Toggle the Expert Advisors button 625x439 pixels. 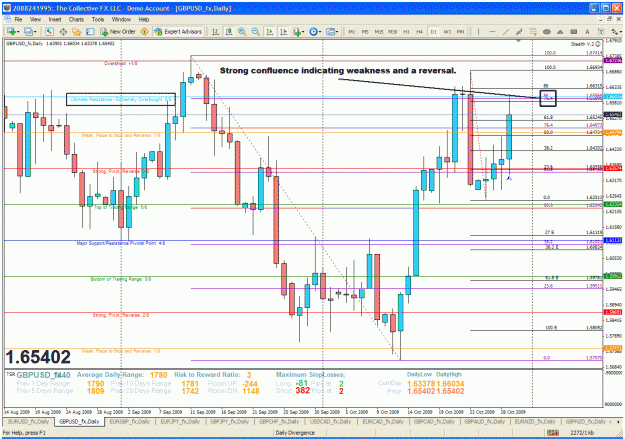point(178,31)
